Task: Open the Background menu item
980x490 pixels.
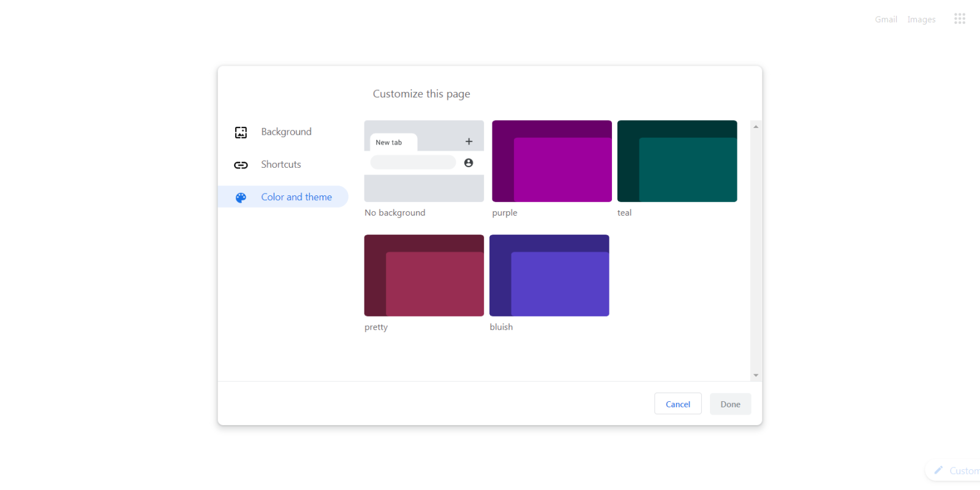Action: (x=286, y=132)
